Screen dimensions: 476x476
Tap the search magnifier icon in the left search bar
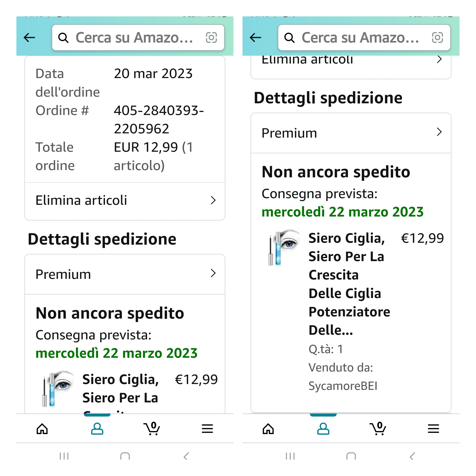[63, 38]
